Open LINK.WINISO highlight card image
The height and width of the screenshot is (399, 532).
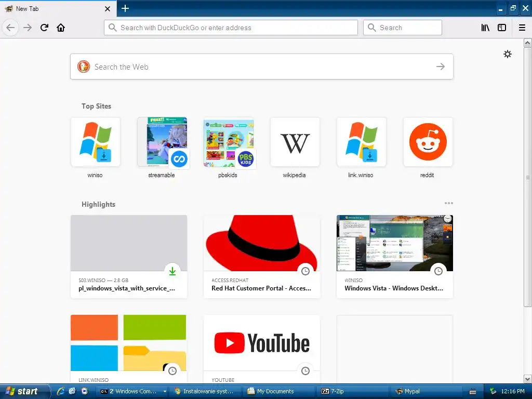[x=129, y=343]
